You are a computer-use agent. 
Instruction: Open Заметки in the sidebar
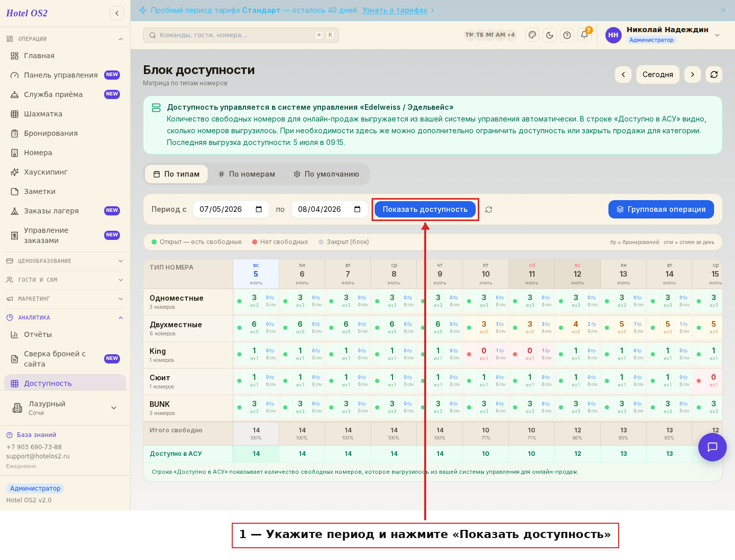[65, 191]
